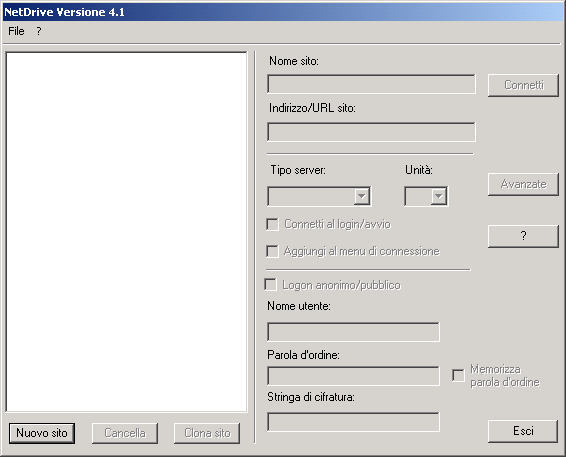Open the File menu
The width and height of the screenshot is (566, 457).
tap(16, 31)
